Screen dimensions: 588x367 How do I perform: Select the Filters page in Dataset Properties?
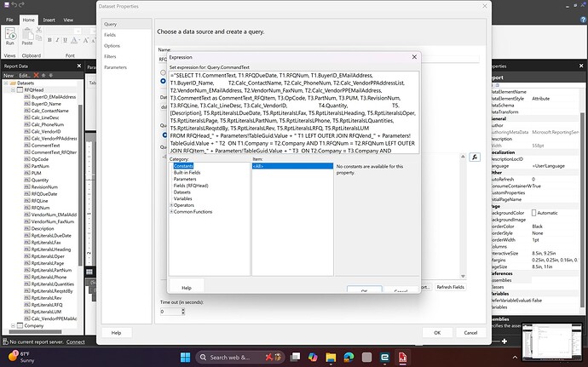(x=126, y=56)
